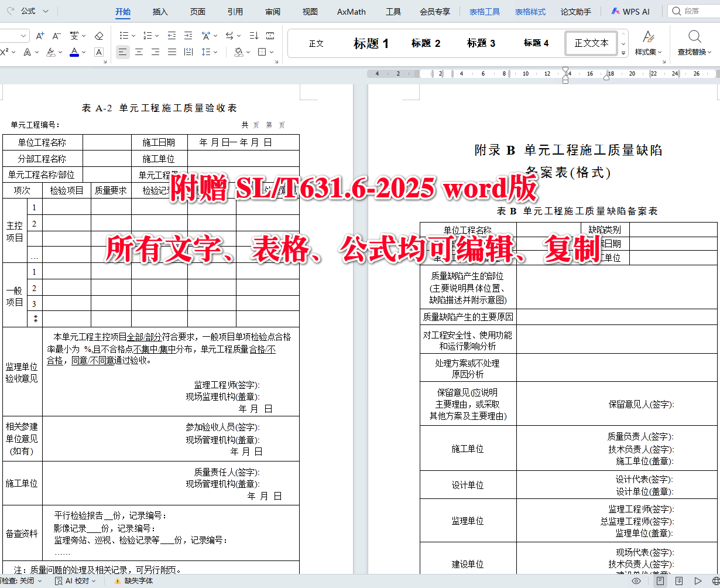Viewport: 720px width, 588px height.
Task: Open the 审阅 tab
Action: click(x=273, y=11)
